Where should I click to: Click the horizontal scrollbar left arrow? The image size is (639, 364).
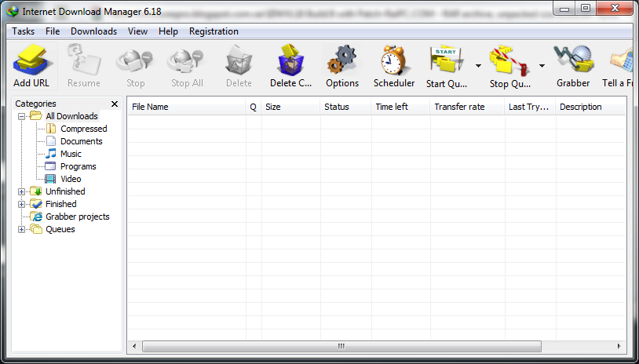point(134,347)
